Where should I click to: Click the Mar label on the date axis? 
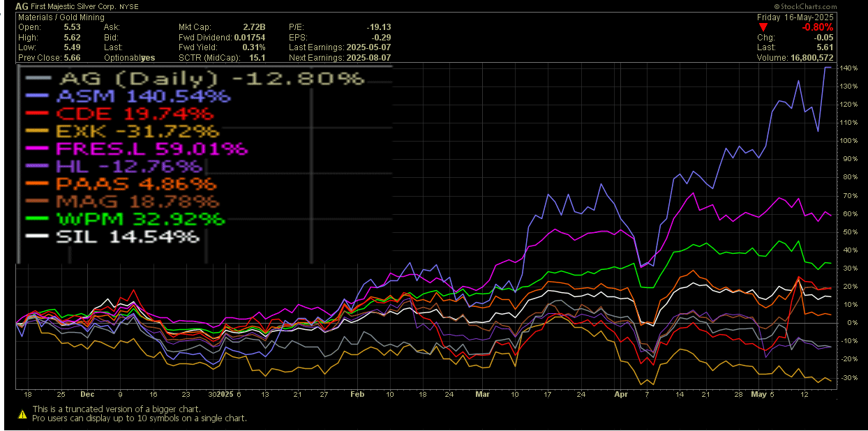tap(483, 394)
